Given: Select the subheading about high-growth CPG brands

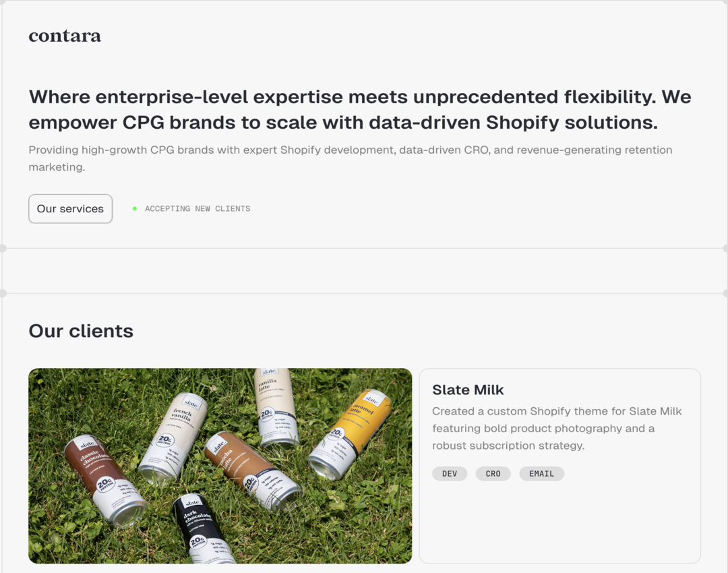Looking at the screenshot, I should [351, 157].
